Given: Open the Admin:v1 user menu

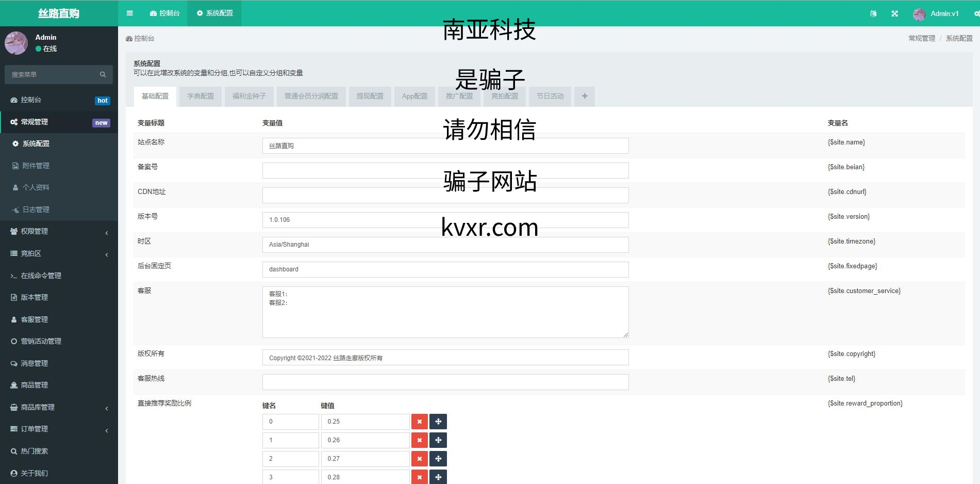Looking at the screenshot, I should pyautogui.click(x=936, y=14).
